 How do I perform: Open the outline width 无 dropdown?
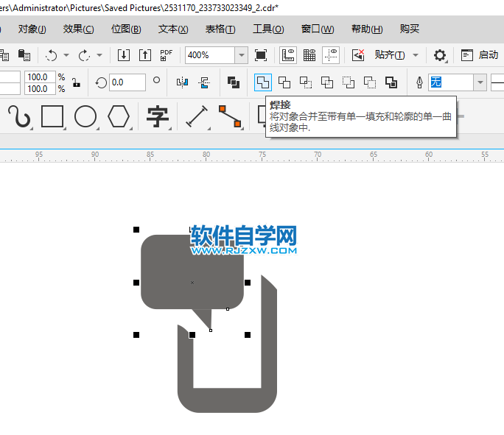point(480,82)
